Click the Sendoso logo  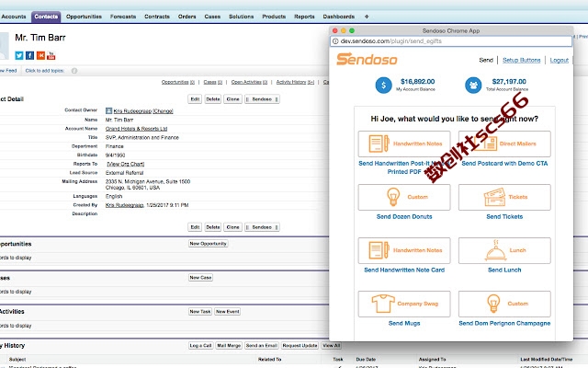(x=367, y=59)
